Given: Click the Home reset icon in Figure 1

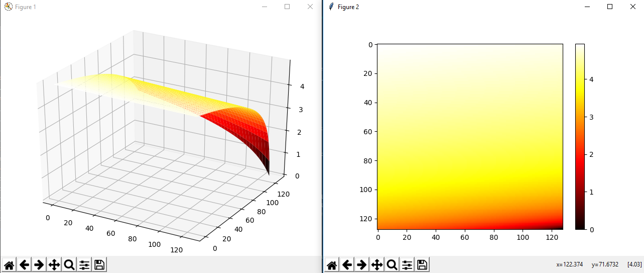Looking at the screenshot, I should pyautogui.click(x=9, y=264).
